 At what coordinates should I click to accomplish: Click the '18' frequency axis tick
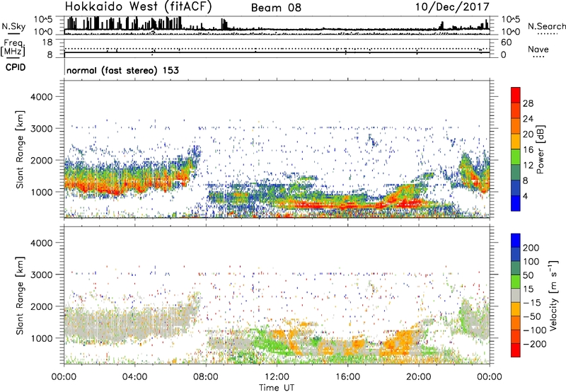tap(47, 42)
